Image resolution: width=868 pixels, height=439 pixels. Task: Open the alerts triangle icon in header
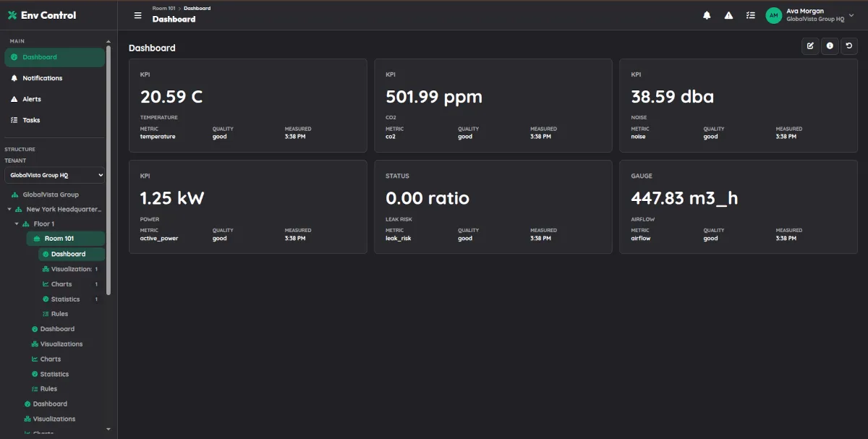click(x=728, y=15)
